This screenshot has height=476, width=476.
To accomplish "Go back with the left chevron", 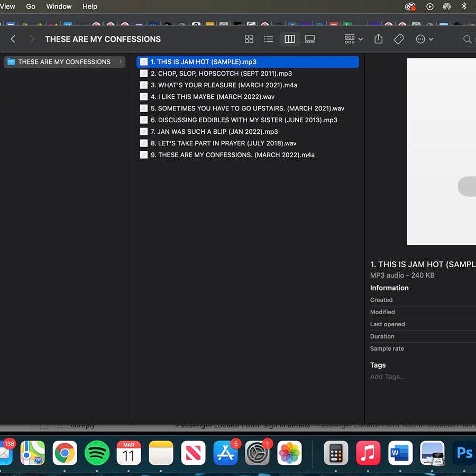I will tap(13, 39).
